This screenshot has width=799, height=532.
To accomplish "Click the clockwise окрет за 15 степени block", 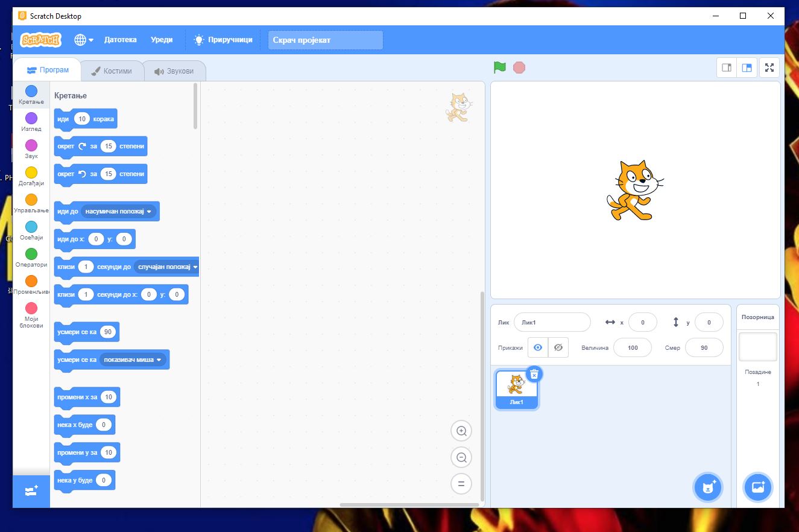I will click(100, 147).
